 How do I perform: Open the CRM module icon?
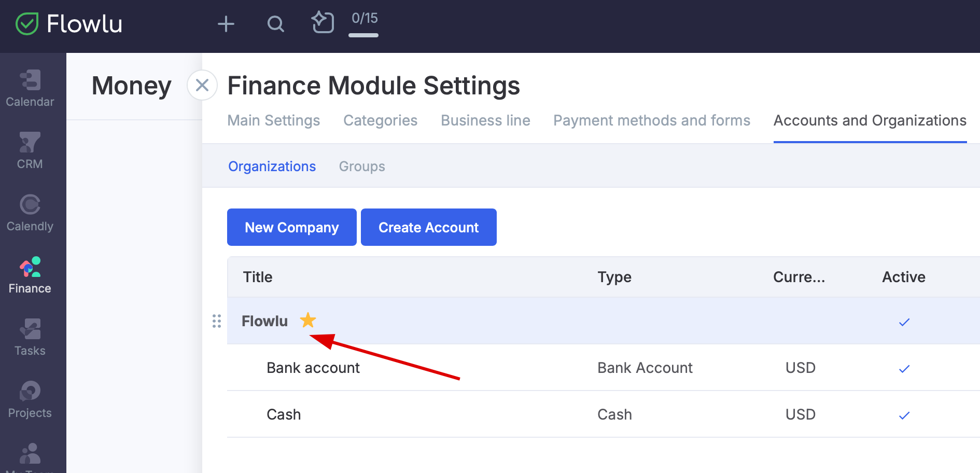(30, 150)
